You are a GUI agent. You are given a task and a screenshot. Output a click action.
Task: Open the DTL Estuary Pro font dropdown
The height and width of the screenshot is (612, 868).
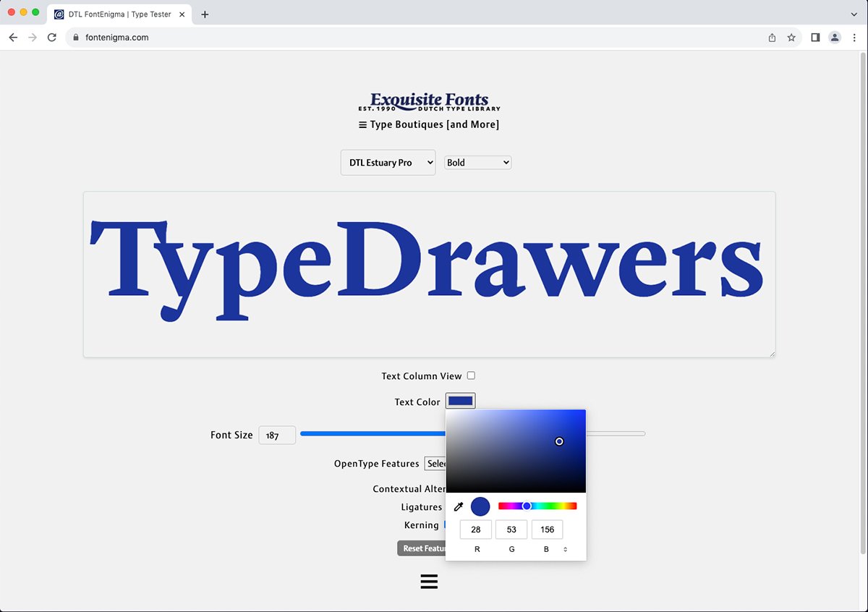click(388, 163)
